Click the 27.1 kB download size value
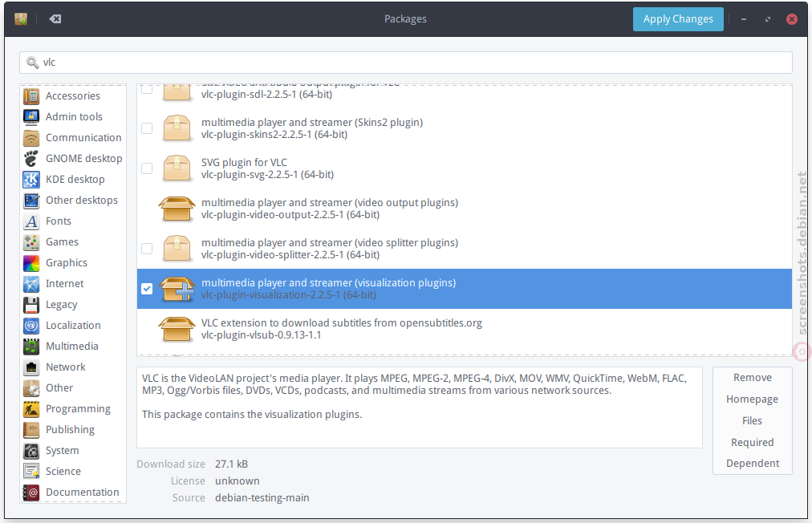Image resolution: width=812 pixels, height=523 pixels. click(x=231, y=464)
